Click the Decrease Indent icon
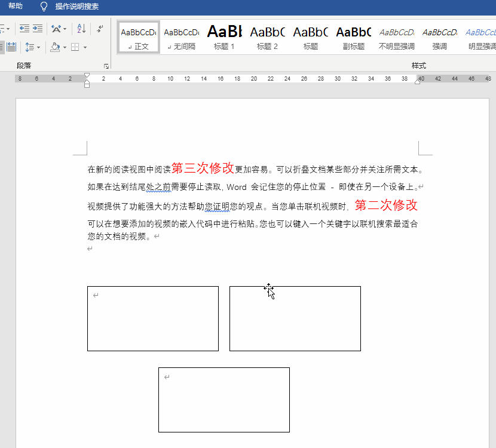The height and width of the screenshot is (448, 496). [x=25, y=29]
